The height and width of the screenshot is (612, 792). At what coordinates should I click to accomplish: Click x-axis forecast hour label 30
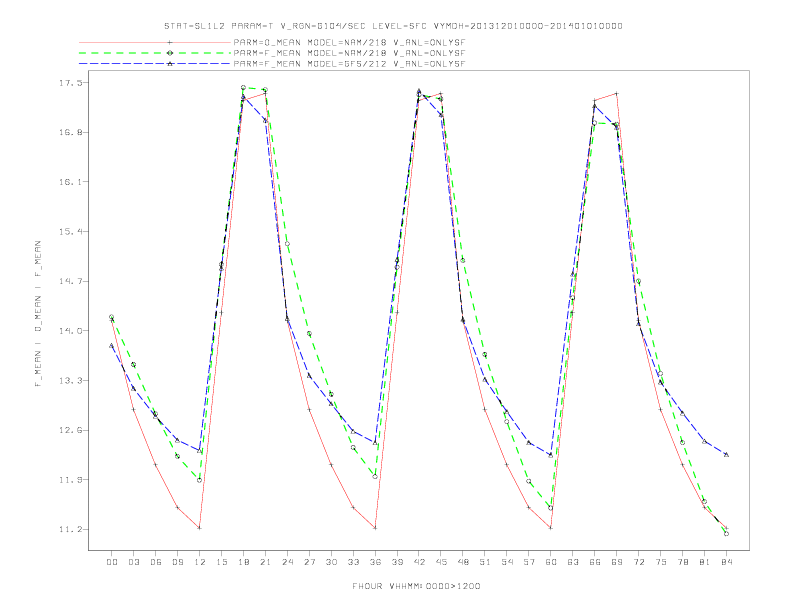pos(331,562)
